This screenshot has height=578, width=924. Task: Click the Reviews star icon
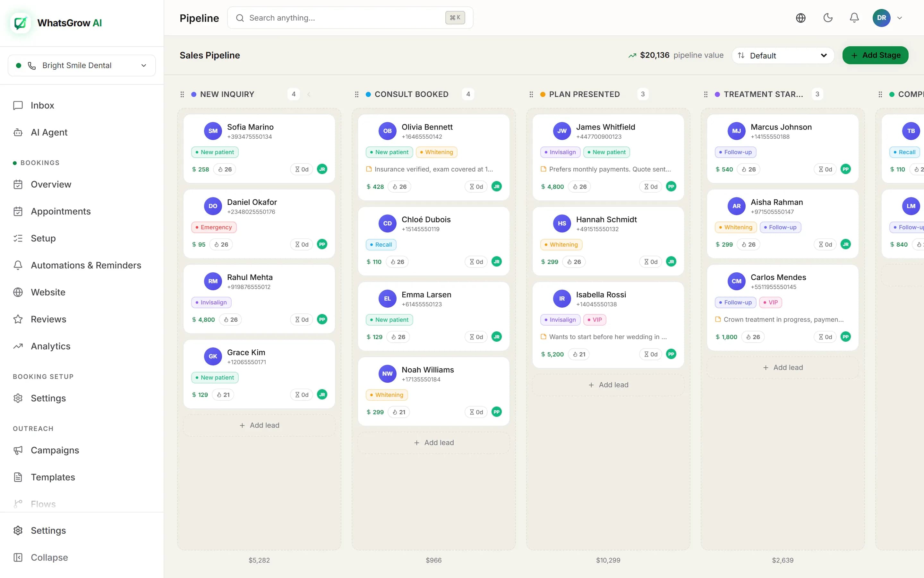click(18, 319)
